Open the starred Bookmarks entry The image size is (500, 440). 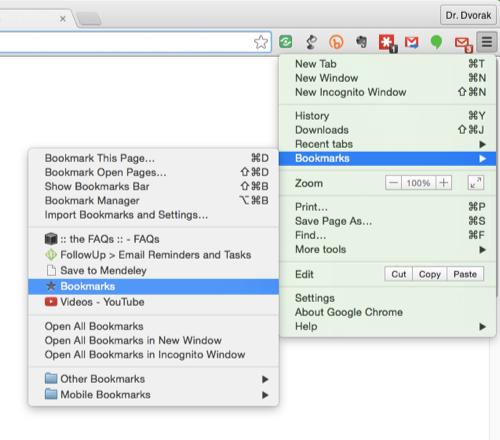coord(153,286)
